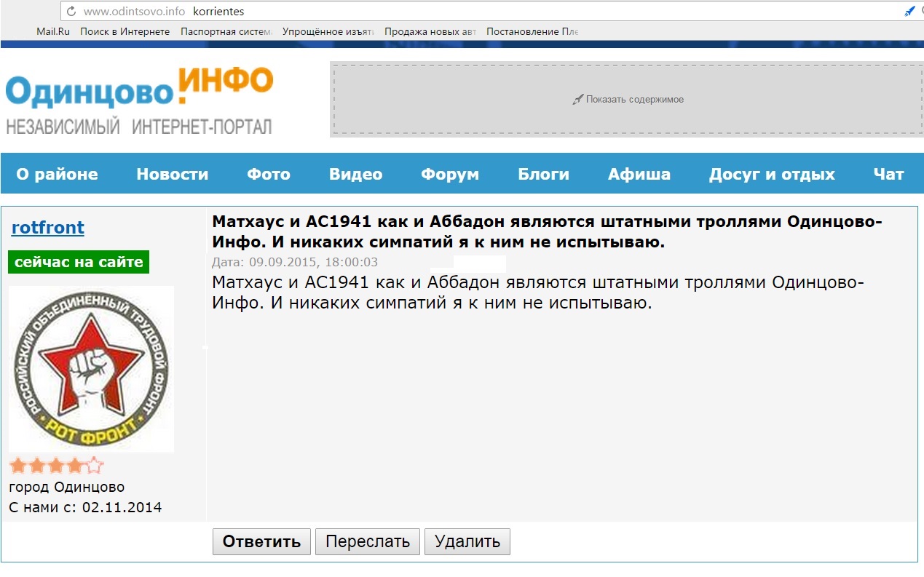Click the page reload icon in address bar
Image resolution: width=924 pixels, height=577 pixels.
click(71, 12)
